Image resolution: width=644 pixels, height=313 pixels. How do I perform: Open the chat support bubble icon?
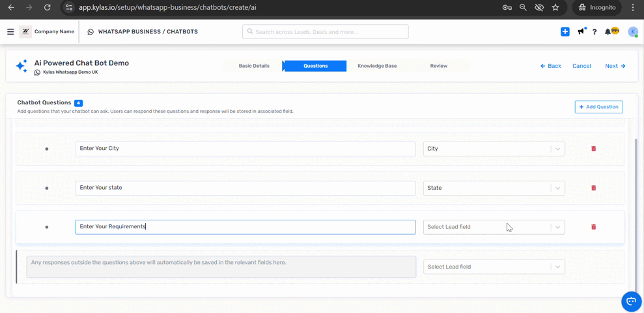point(631,301)
